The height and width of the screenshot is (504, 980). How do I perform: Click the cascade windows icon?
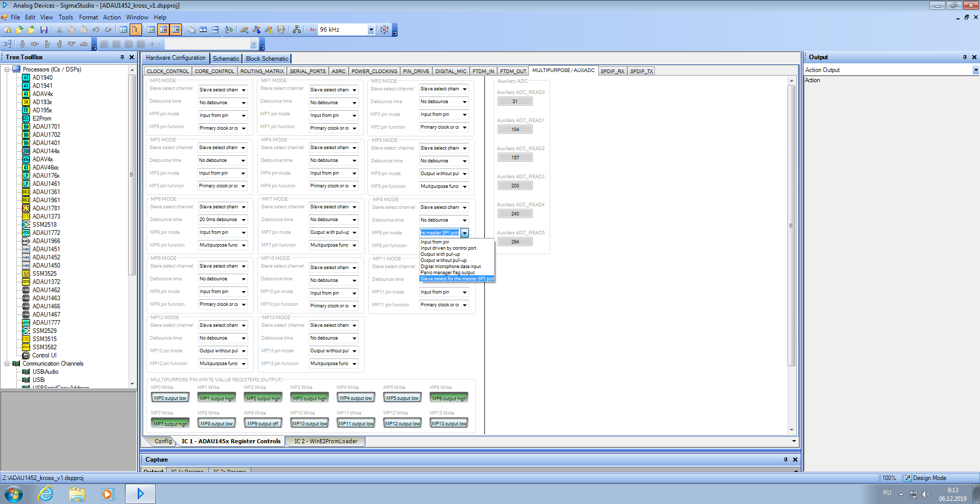coord(191,30)
